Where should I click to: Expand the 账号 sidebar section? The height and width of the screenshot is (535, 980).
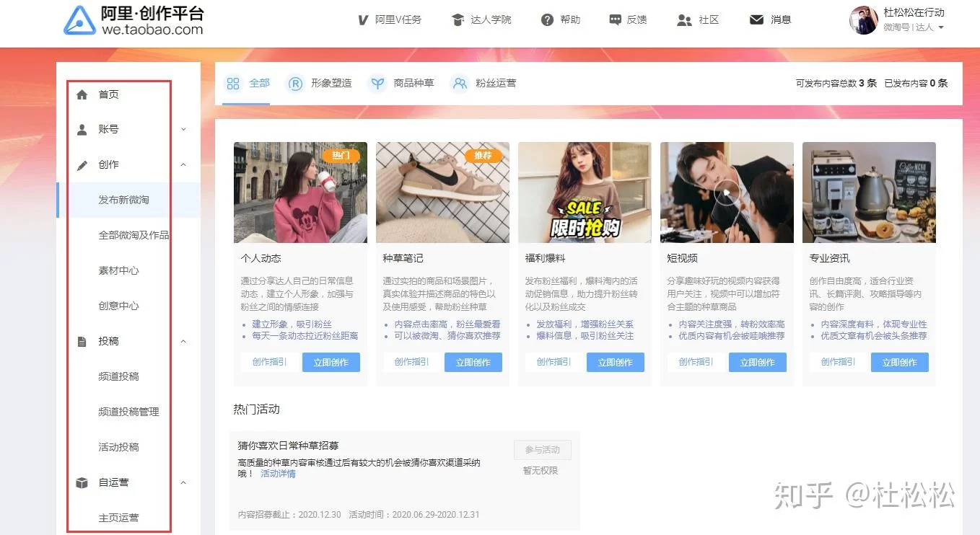183,129
